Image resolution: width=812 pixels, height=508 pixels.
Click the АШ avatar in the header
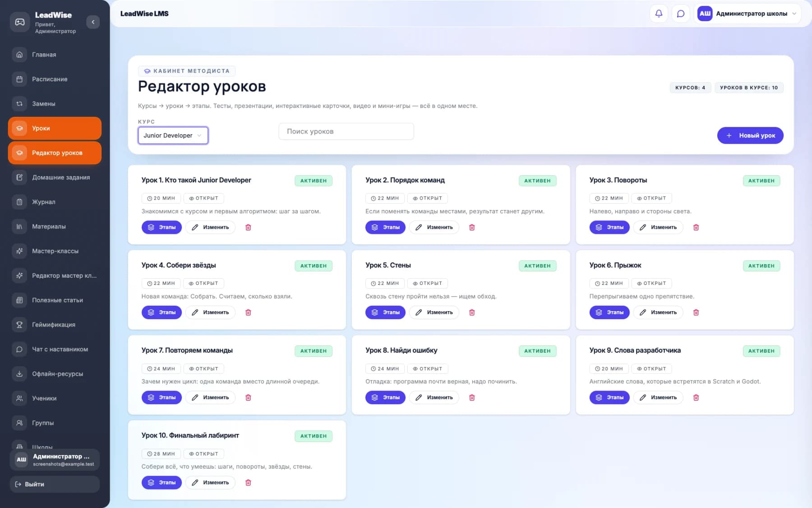pos(705,14)
